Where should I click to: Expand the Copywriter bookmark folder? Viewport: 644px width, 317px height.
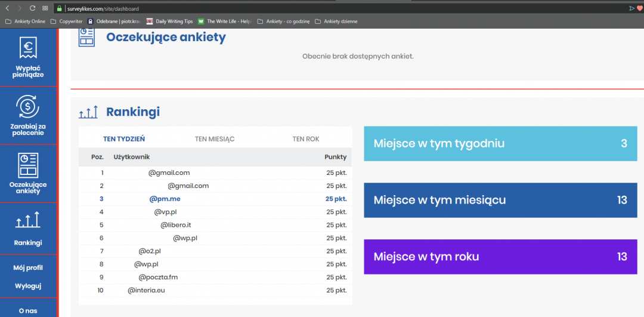point(66,21)
